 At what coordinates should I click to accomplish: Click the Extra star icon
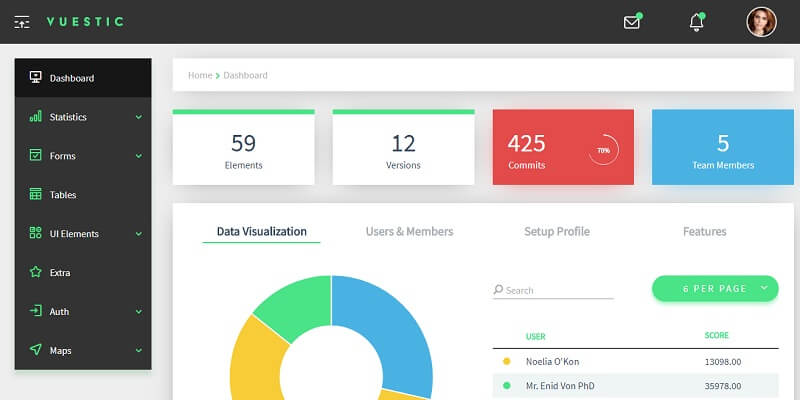35,272
